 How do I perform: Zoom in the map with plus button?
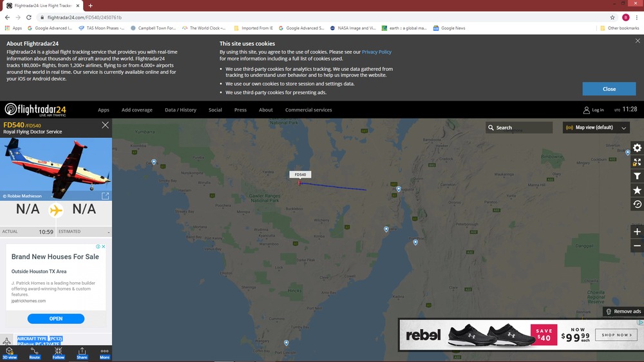(x=637, y=232)
